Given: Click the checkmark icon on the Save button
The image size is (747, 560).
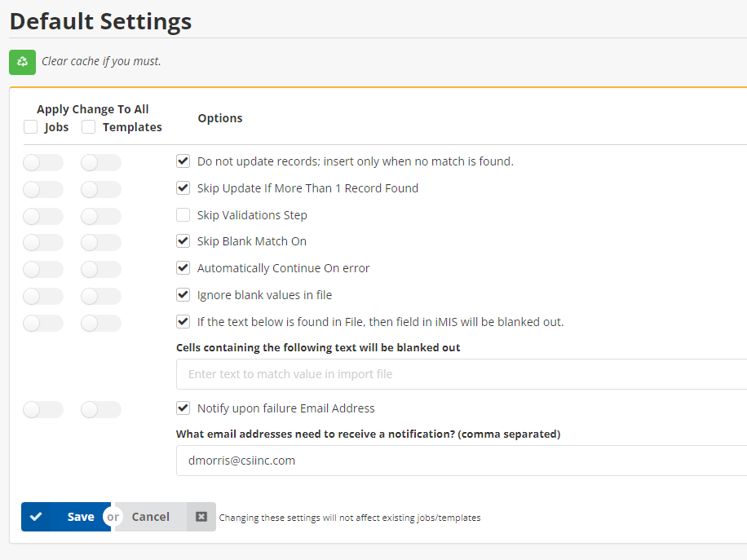Looking at the screenshot, I should click(36, 516).
